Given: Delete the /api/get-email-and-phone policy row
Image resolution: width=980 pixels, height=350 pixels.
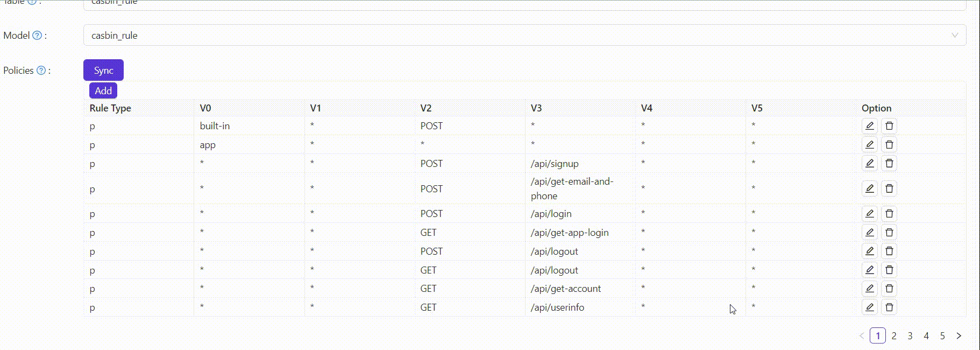Looking at the screenshot, I should (x=889, y=188).
